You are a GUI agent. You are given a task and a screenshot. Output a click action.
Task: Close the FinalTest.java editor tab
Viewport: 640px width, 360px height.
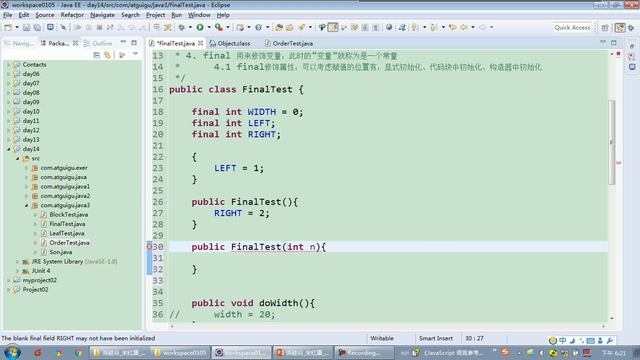[200, 43]
